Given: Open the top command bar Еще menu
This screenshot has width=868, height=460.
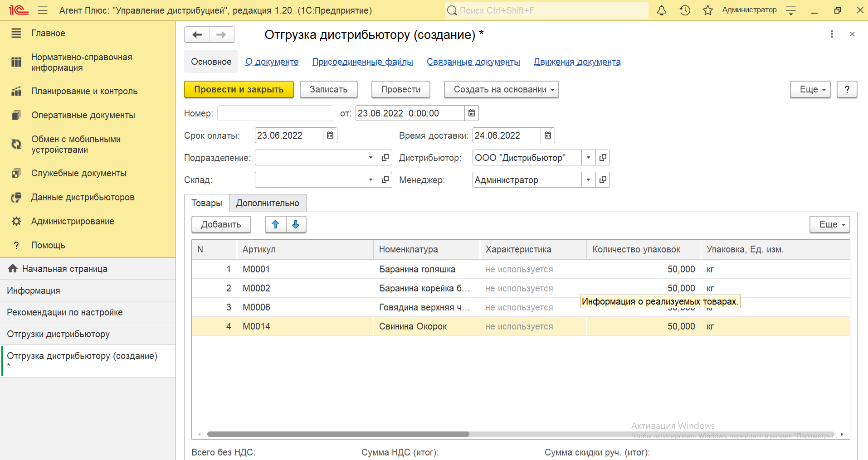Looking at the screenshot, I should click(x=810, y=89).
